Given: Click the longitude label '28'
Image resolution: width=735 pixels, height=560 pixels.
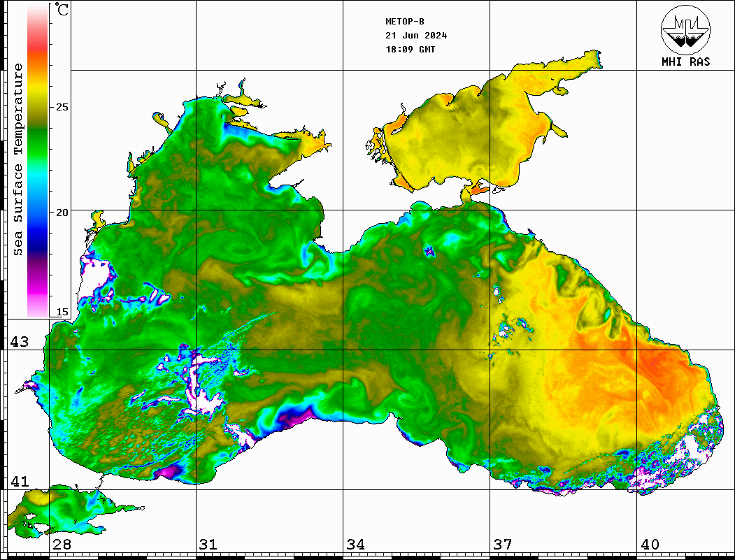Looking at the screenshot, I should (62, 545).
